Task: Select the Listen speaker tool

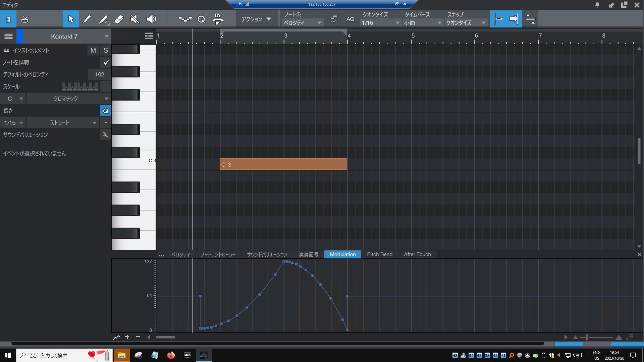Action: pyautogui.click(x=151, y=19)
